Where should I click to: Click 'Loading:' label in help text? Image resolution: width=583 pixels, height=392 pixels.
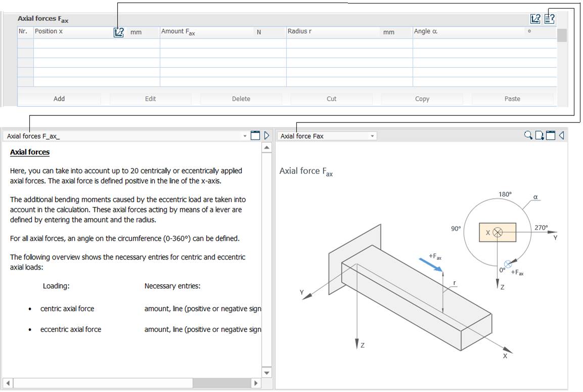(x=56, y=286)
